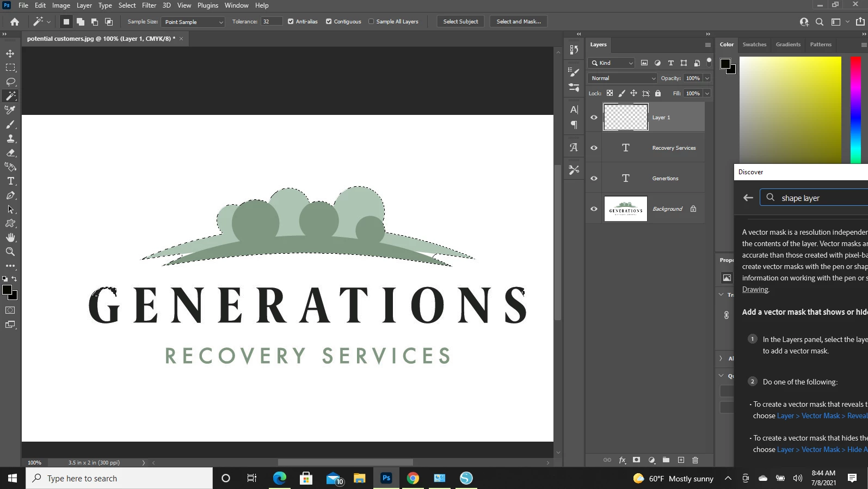Add layer mask icon
The width and height of the screenshot is (868, 489).
pos(636,460)
